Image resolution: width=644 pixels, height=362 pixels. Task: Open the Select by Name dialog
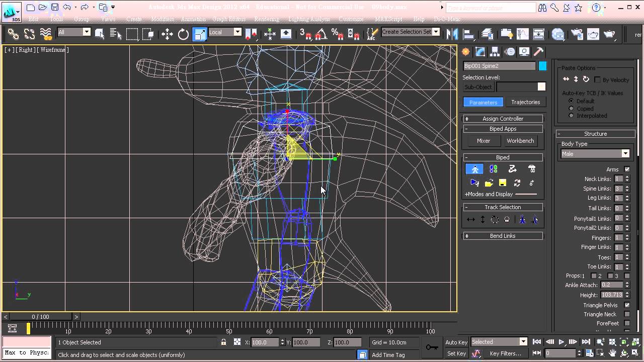click(x=116, y=34)
